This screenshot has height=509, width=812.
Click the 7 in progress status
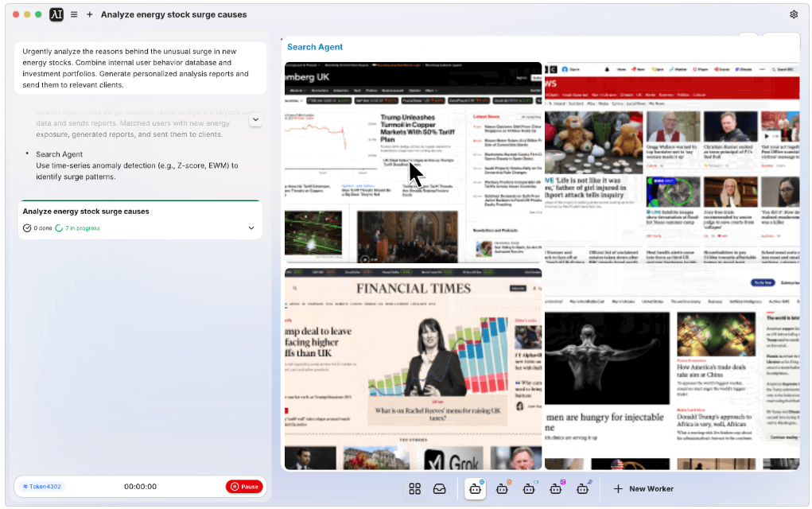78,227
